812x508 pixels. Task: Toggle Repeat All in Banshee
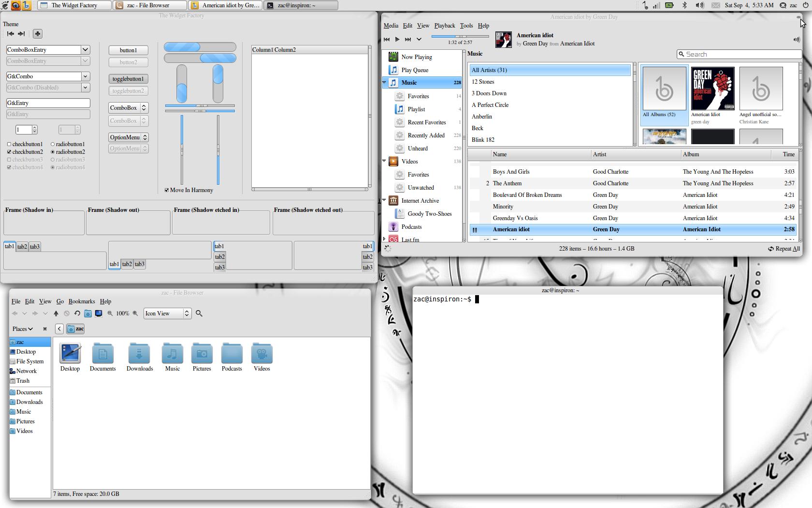pyautogui.click(x=784, y=249)
